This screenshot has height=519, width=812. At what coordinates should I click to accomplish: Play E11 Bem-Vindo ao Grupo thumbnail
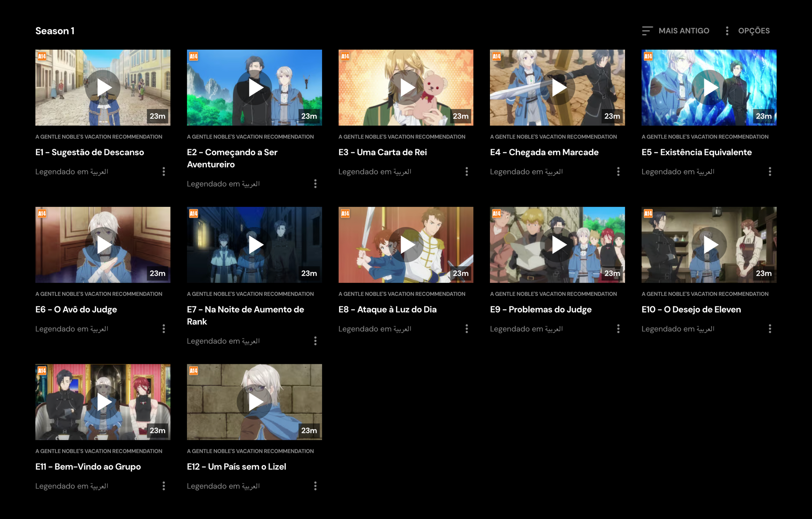[x=103, y=402]
